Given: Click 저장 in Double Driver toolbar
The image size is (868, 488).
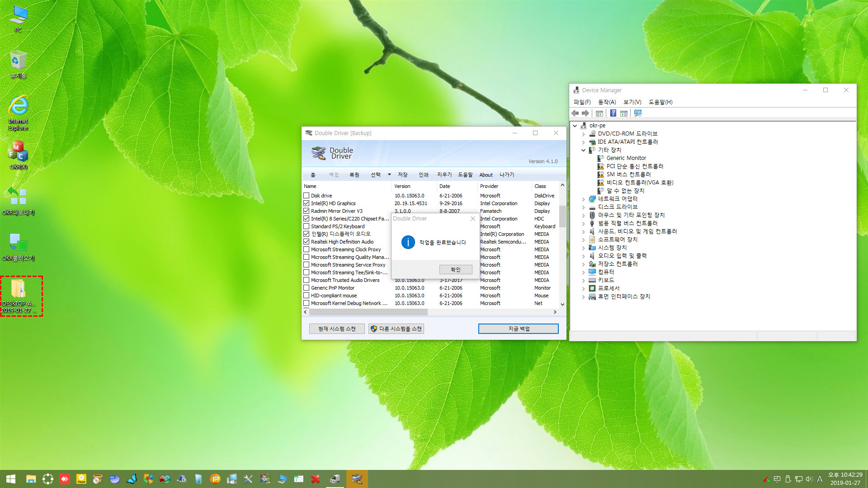Looking at the screenshot, I should [x=403, y=175].
